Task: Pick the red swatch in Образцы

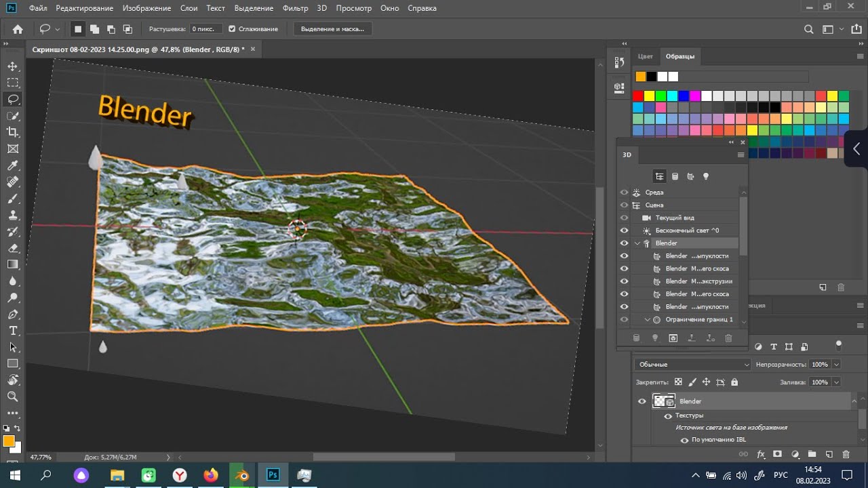Action: 638,96
